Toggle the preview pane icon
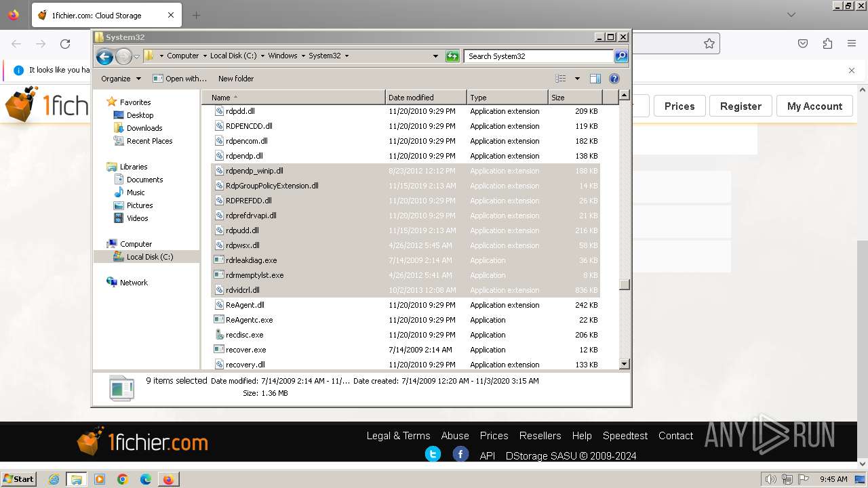Viewport: 868px width, 488px height. (595, 79)
